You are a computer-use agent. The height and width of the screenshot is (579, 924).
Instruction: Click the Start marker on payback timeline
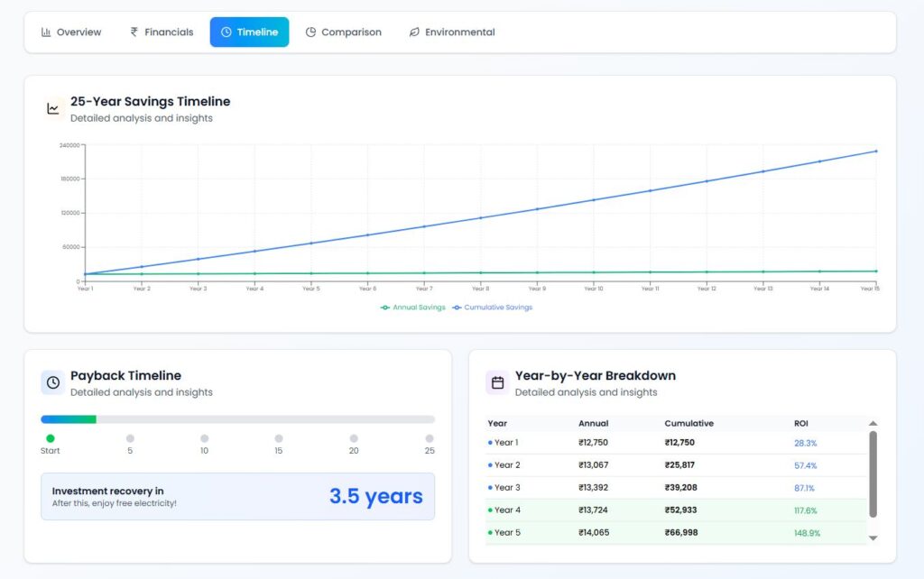pyautogui.click(x=51, y=438)
